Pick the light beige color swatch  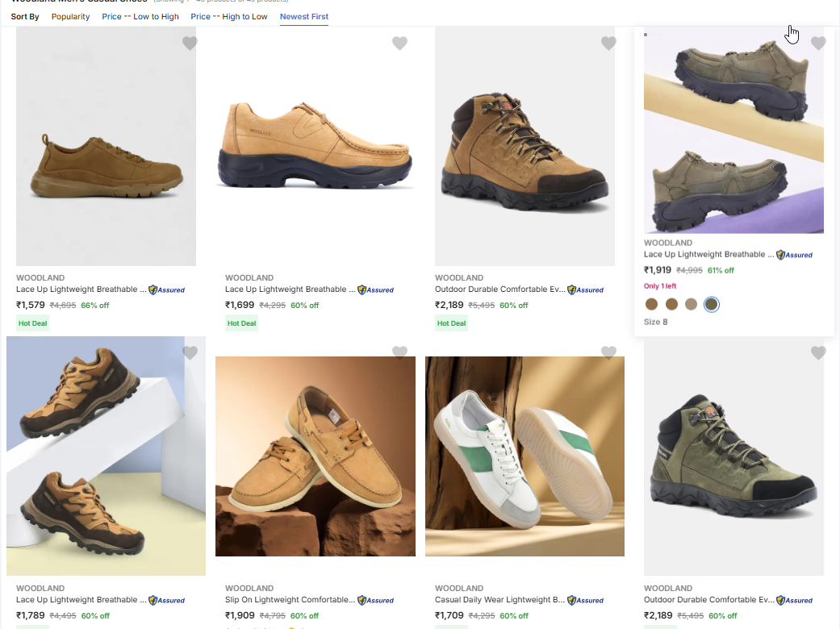click(x=691, y=304)
